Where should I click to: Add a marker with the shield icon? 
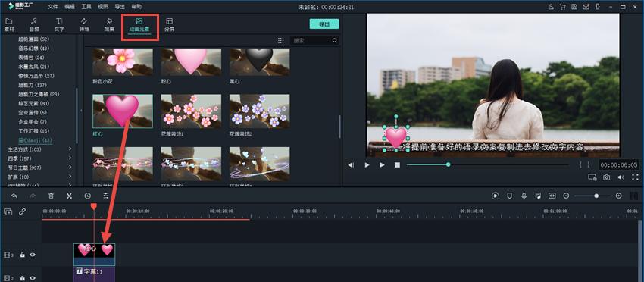pyautogui.click(x=510, y=196)
